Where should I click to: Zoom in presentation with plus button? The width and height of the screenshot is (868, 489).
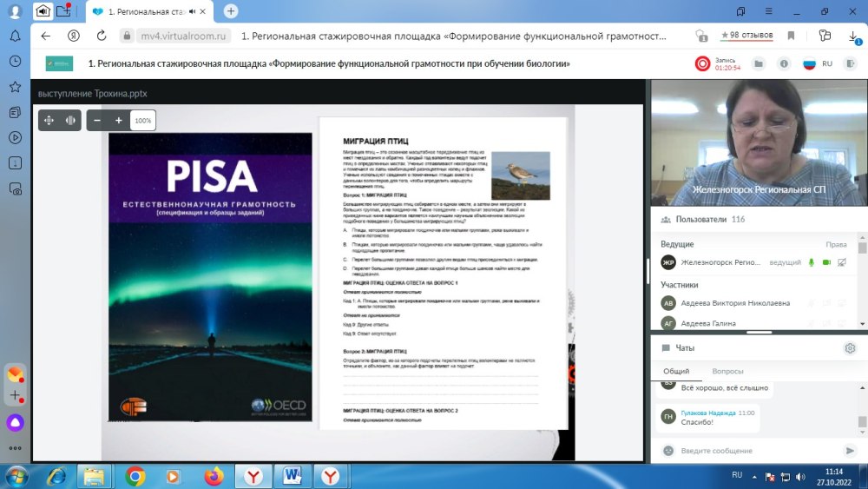point(118,120)
